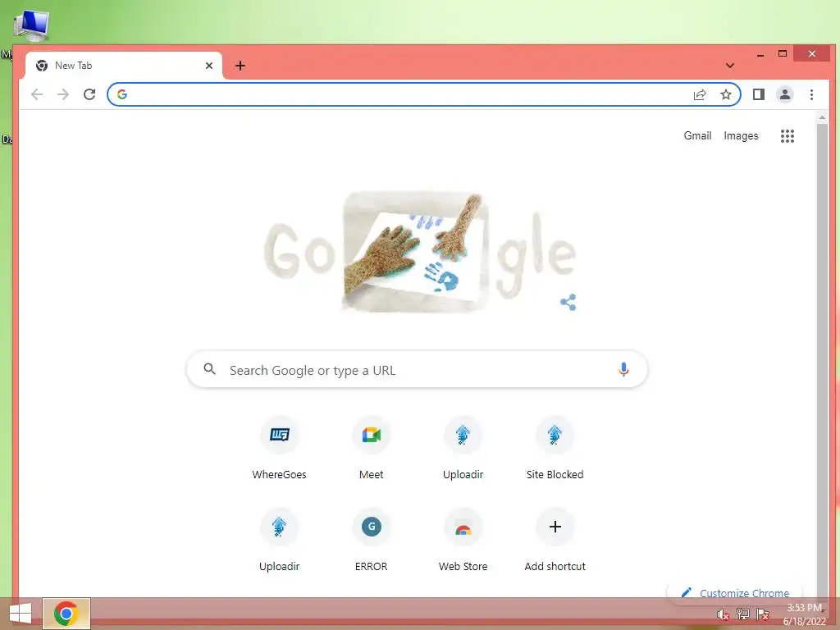
Task: Click the share page icon in the address bar
Action: (700, 95)
